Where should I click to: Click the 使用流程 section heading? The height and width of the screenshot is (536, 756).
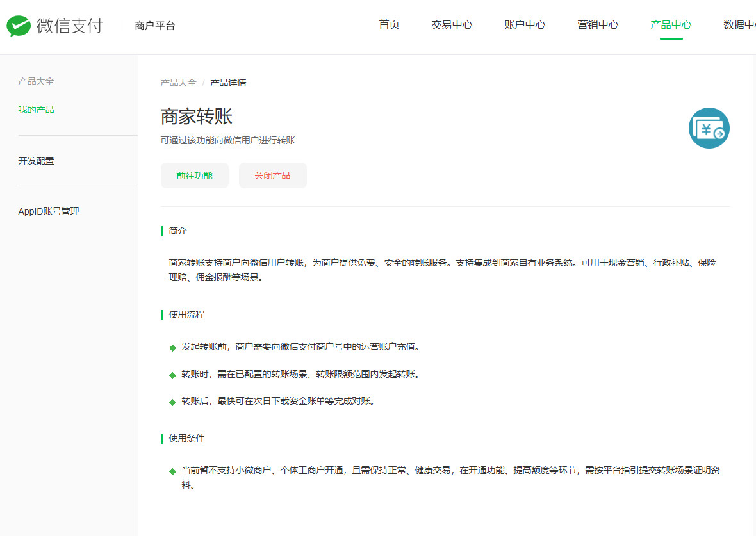[x=186, y=315]
